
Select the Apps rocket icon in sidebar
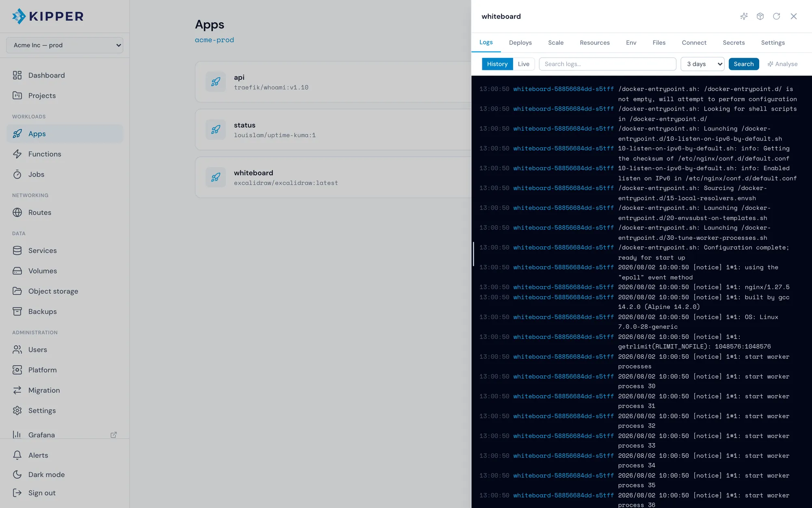click(17, 134)
